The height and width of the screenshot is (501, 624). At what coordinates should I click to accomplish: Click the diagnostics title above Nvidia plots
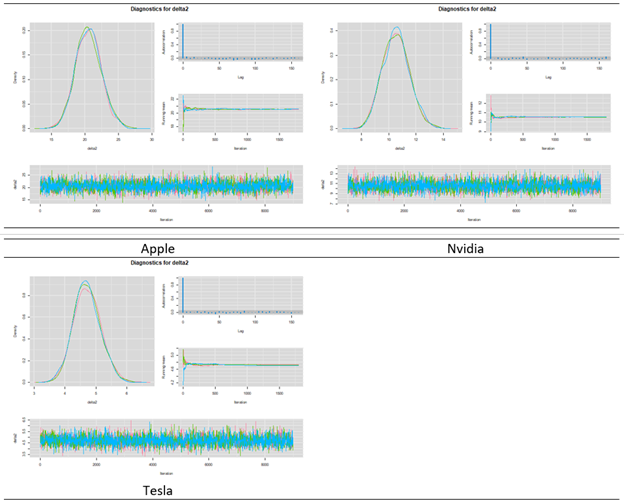tap(470, 9)
